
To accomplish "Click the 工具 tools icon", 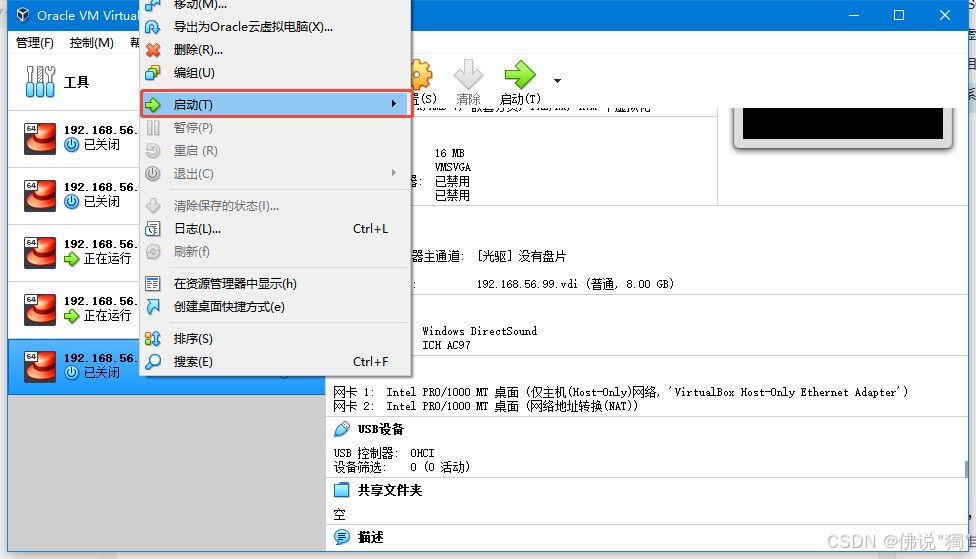I will pos(40,82).
